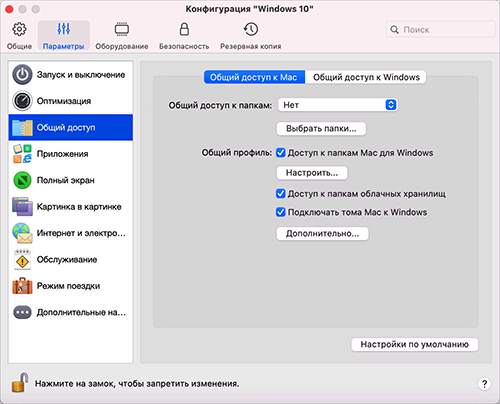This screenshot has width=500, height=404.
Task: Open the Общий доступ к папкам dropdown
Action: point(337,105)
